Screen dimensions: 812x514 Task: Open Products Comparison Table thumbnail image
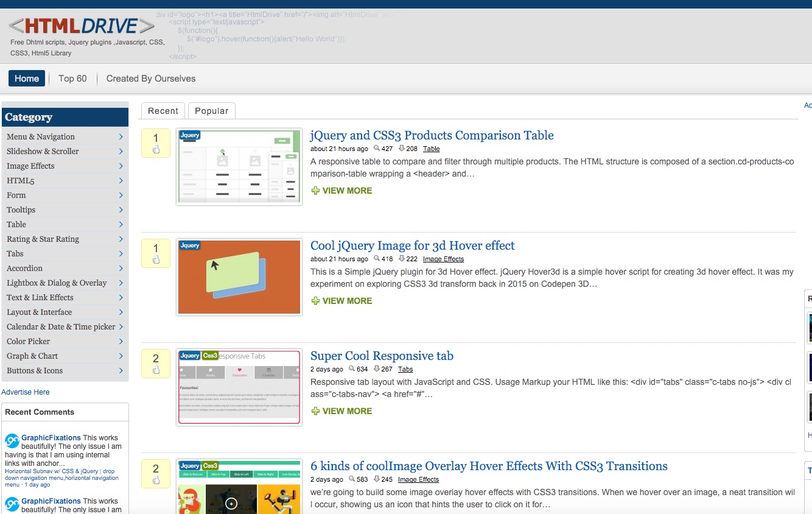(239, 167)
